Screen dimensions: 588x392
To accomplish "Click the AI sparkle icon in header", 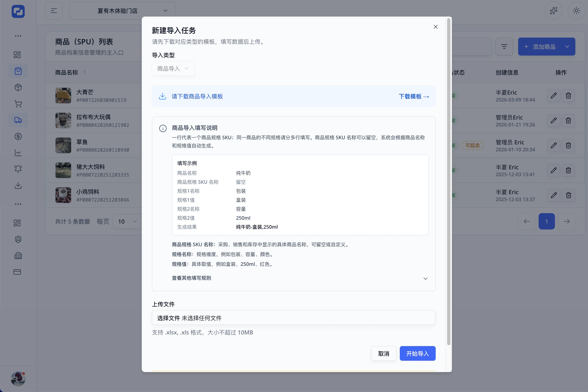I will [553, 11].
